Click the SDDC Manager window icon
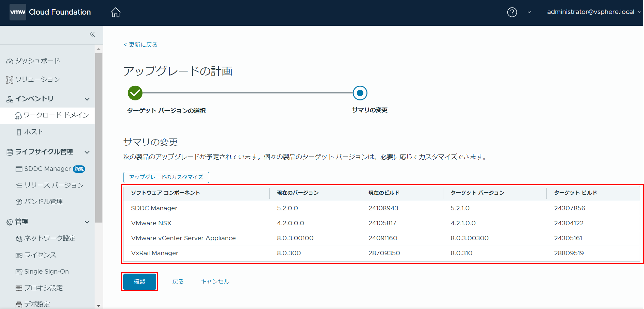Screen dimensions: 644x309 click(19, 169)
